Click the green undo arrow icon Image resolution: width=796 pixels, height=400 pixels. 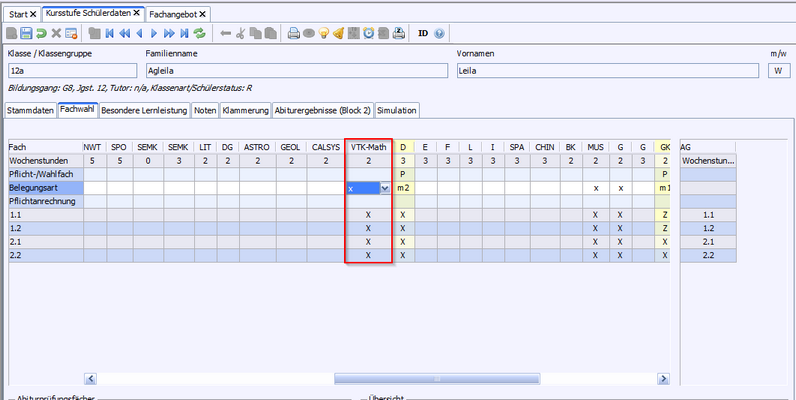click(x=41, y=33)
